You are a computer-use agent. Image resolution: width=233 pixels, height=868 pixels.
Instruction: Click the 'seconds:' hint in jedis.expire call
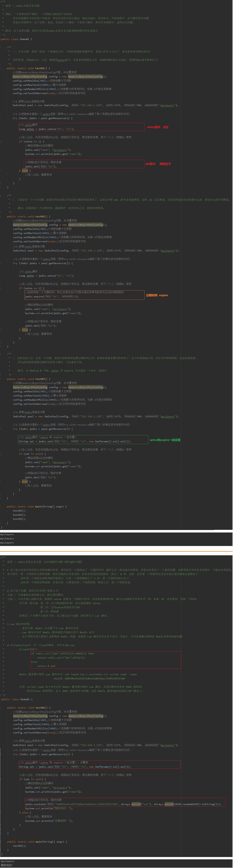coord(67,297)
